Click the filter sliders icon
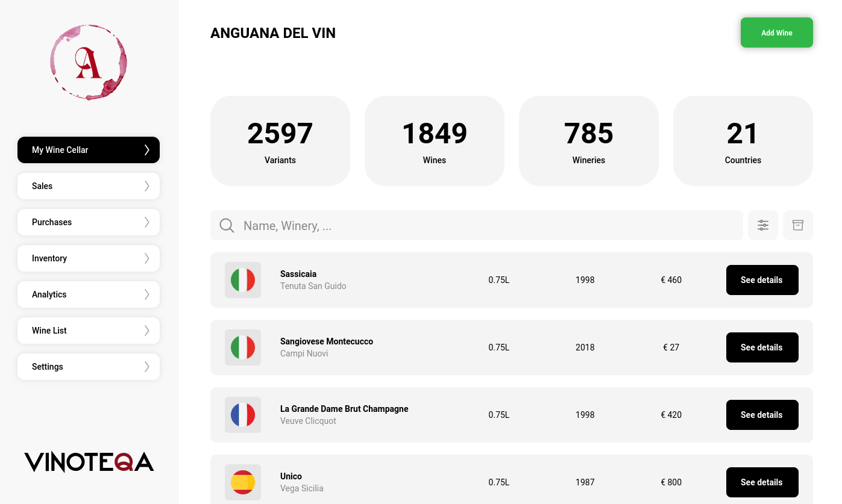 click(x=763, y=225)
